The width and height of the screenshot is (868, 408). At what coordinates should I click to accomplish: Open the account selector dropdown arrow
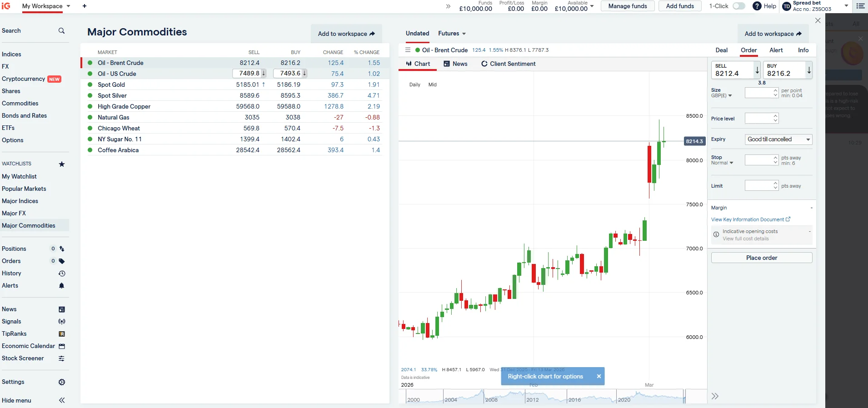click(846, 6)
